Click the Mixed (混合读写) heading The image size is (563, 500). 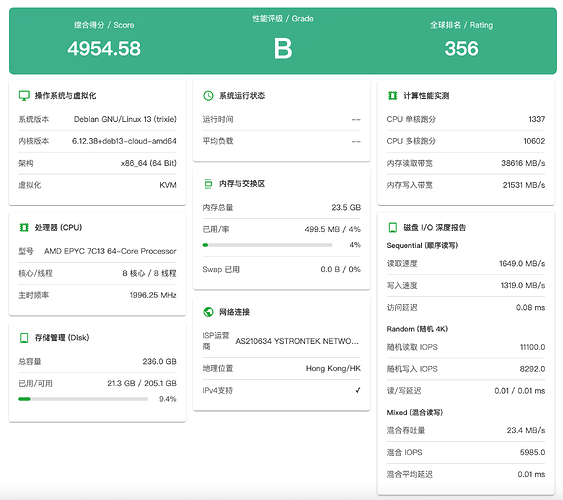(x=415, y=412)
